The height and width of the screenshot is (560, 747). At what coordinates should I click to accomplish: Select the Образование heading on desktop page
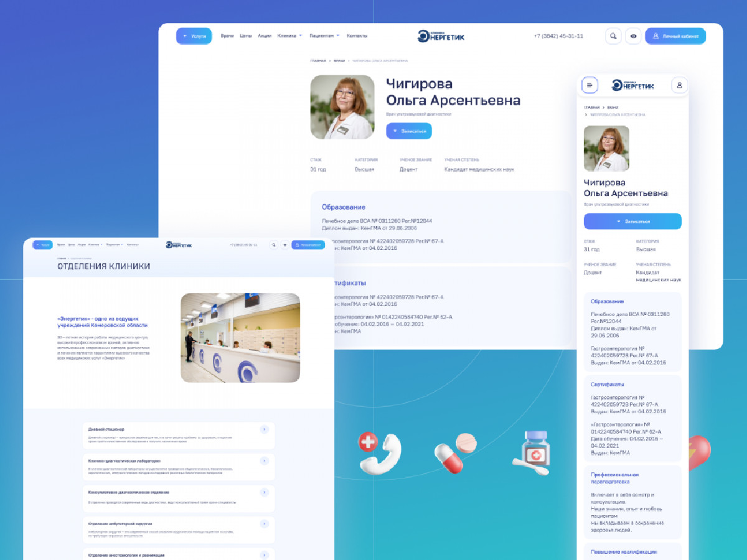(x=344, y=207)
